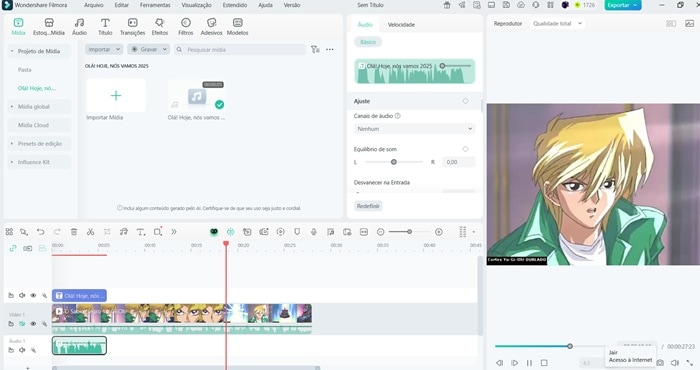Click the player progress slider handle
The width and height of the screenshot is (700, 370).
point(570,346)
